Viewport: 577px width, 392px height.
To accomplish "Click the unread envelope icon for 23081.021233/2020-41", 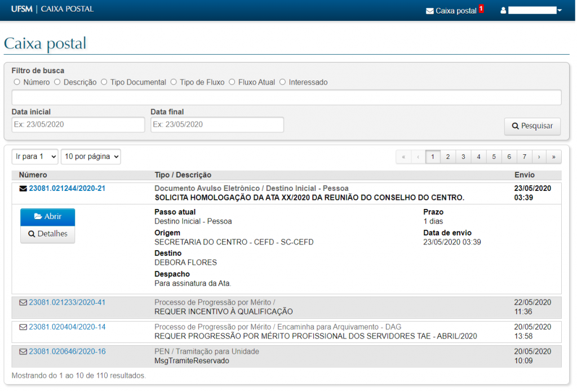I will click(23, 302).
